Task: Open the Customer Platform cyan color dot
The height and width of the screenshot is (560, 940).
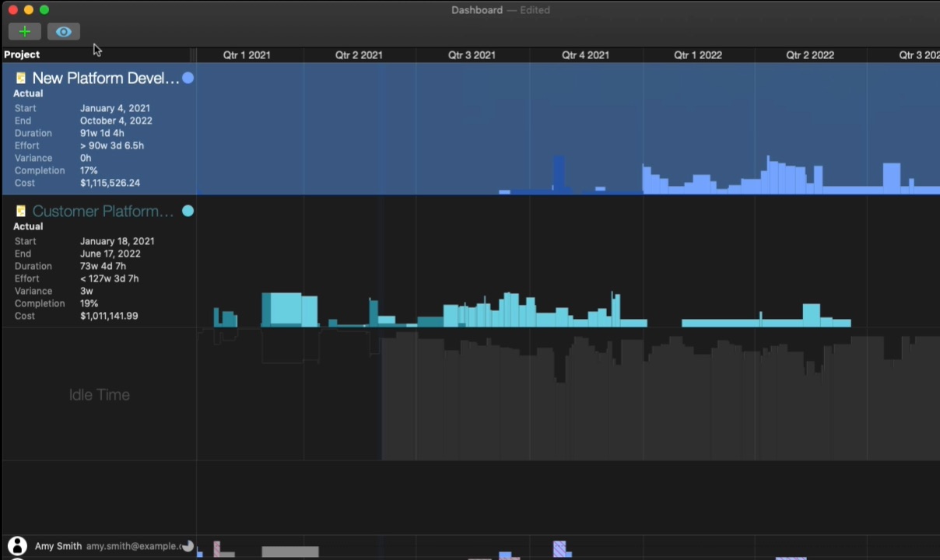Action: coord(188,212)
